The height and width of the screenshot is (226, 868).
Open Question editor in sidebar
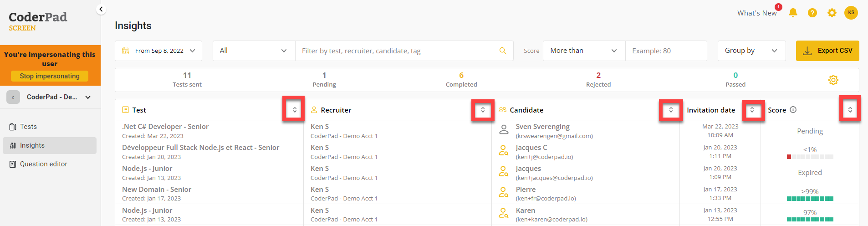coord(43,164)
